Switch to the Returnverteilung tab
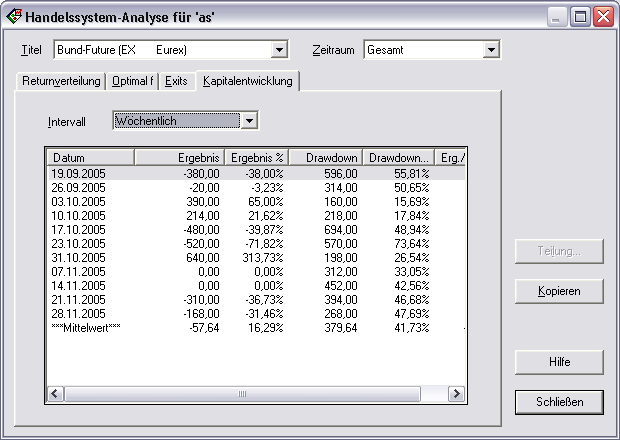The width and height of the screenshot is (620, 440). pos(61,81)
